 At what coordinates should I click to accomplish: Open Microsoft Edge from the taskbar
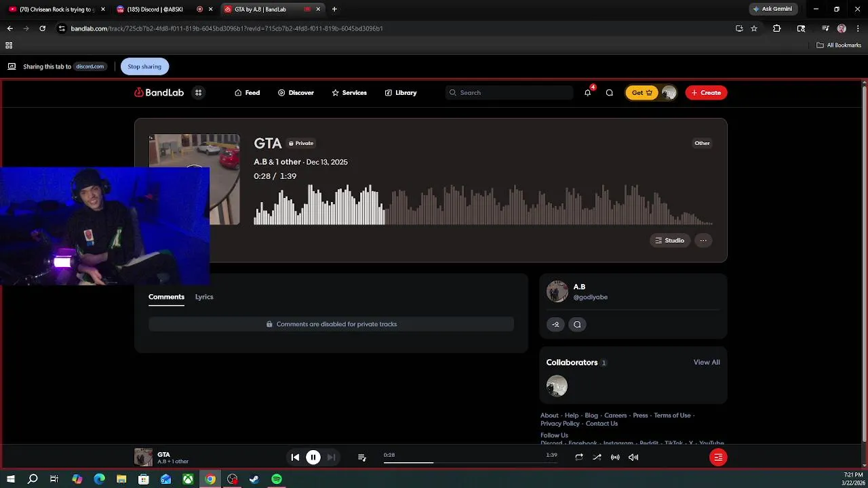click(99, 479)
